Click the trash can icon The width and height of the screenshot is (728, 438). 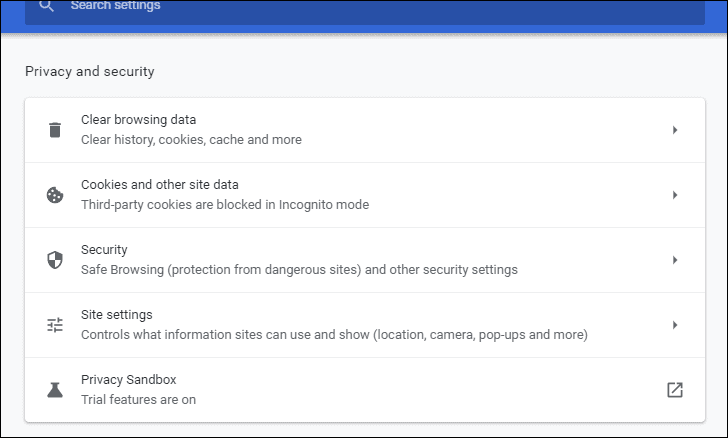[55, 130]
